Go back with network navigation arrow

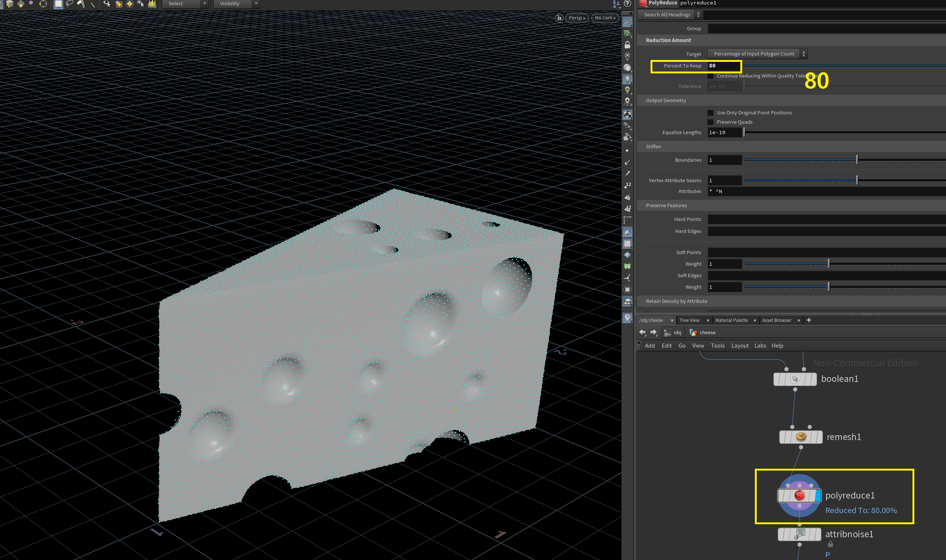pos(642,332)
